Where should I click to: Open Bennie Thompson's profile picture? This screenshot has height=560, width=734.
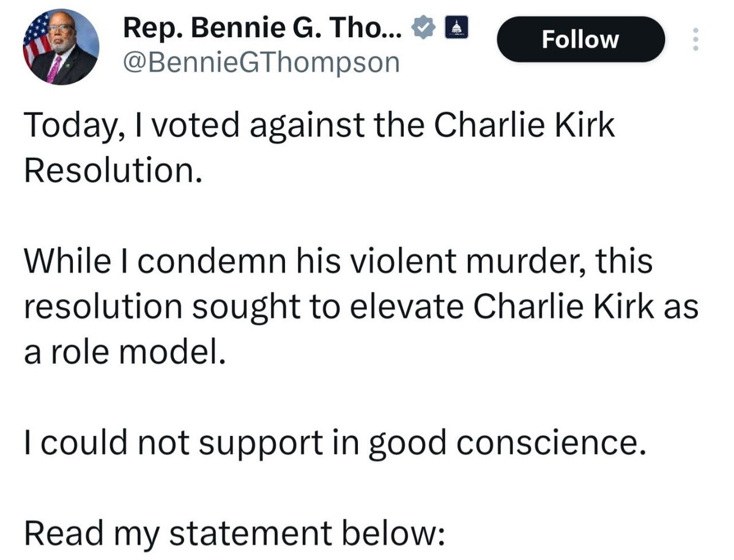[x=61, y=47]
